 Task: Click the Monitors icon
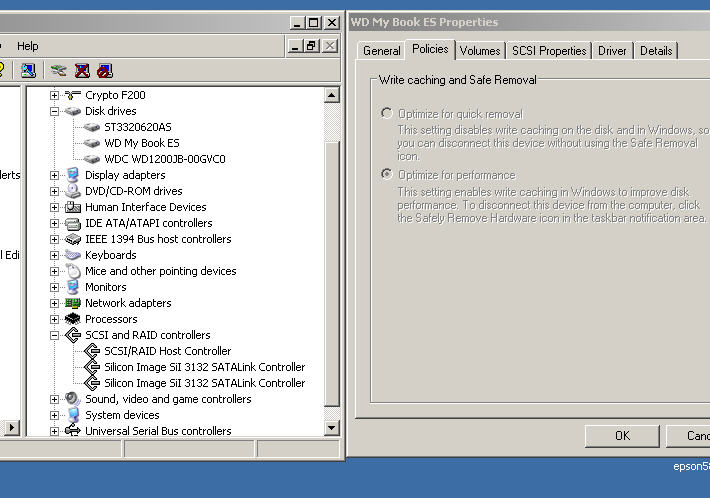(72, 287)
